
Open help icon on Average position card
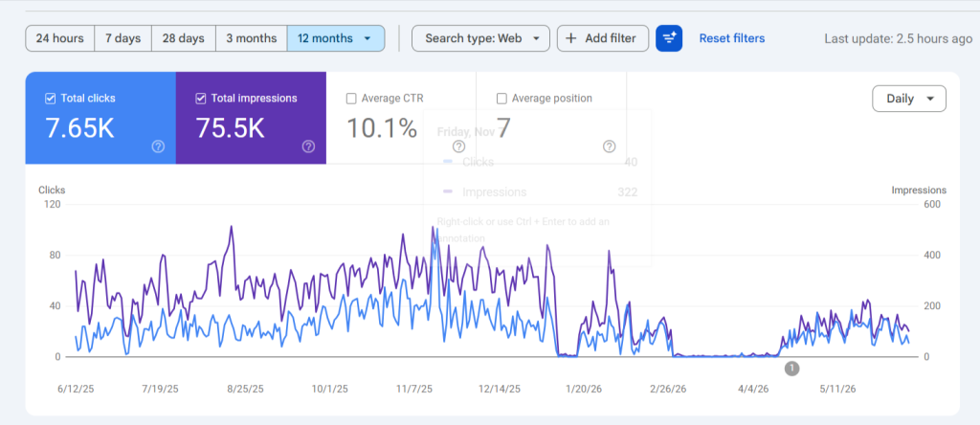click(x=610, y=146)
